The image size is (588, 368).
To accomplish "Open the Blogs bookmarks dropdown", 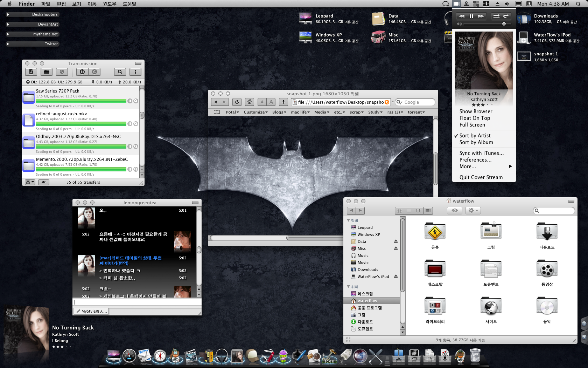I will 279,112.
